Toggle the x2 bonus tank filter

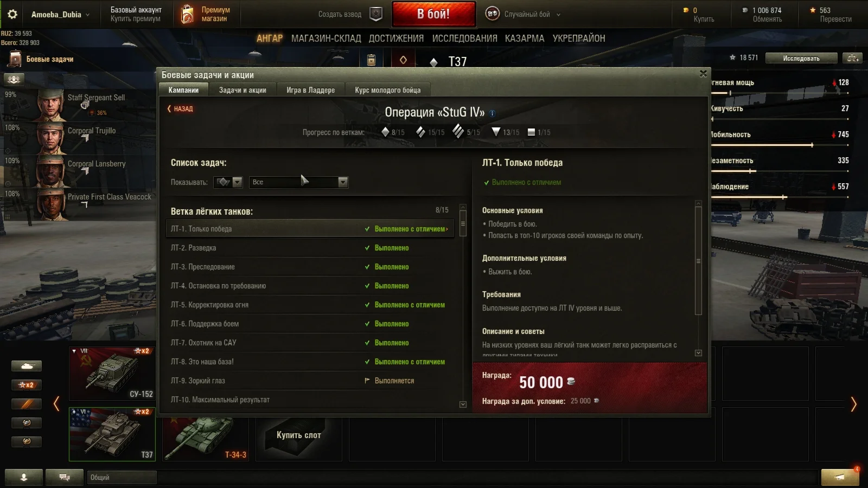pos(27,385)
